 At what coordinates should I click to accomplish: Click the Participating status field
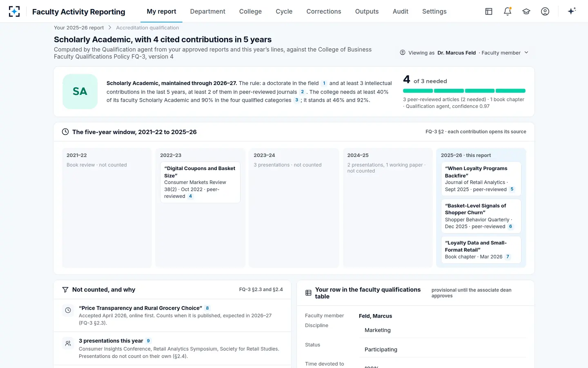tap(443, 349)
